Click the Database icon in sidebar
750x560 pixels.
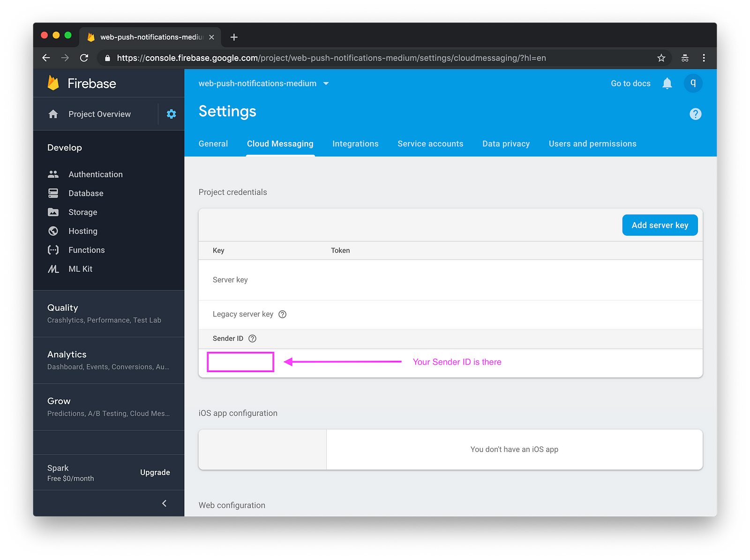click(53, 193)
